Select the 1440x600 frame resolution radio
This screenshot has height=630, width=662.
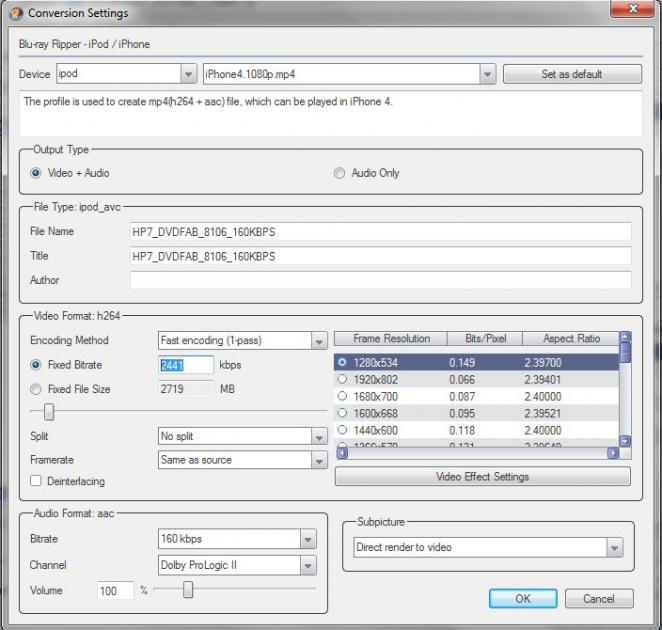point(342,430)
